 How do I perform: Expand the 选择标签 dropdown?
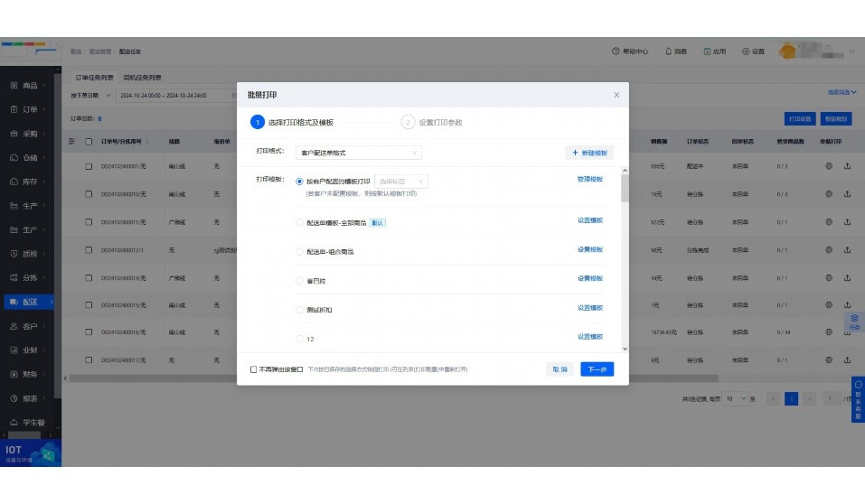coord(400,182)
